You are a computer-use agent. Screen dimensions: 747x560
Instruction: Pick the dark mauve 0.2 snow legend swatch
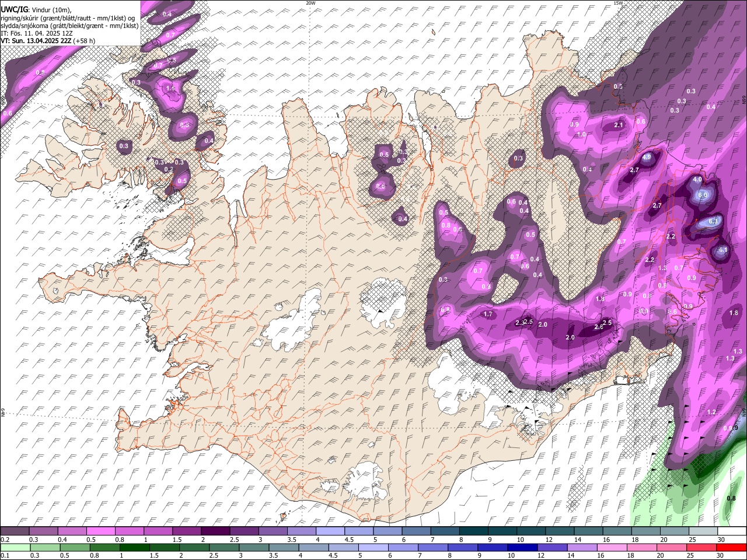15,531
